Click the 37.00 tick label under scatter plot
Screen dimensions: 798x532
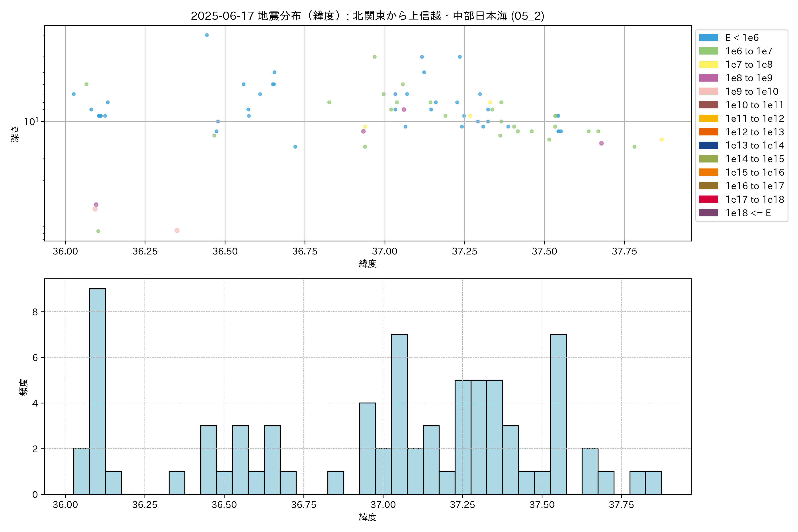(x=384, y=251)
